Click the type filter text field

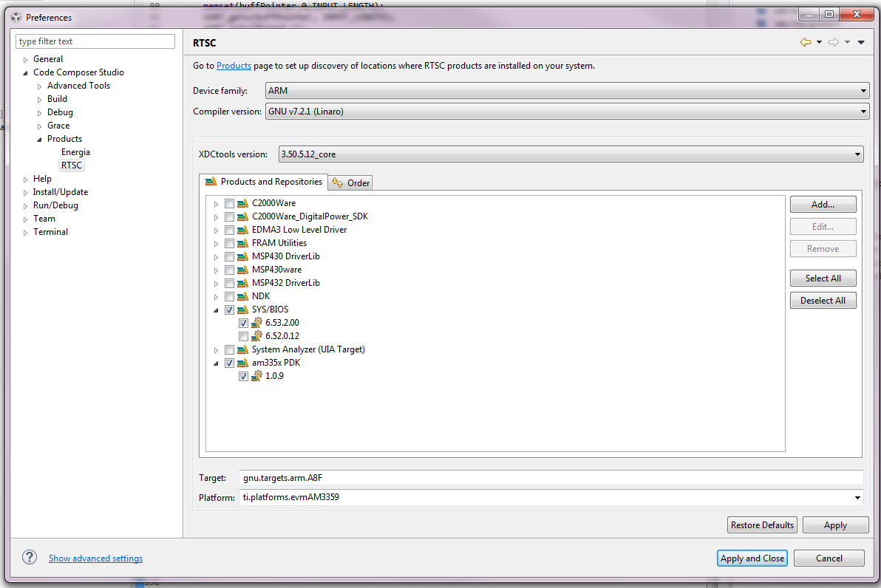(x=95, y=41)
